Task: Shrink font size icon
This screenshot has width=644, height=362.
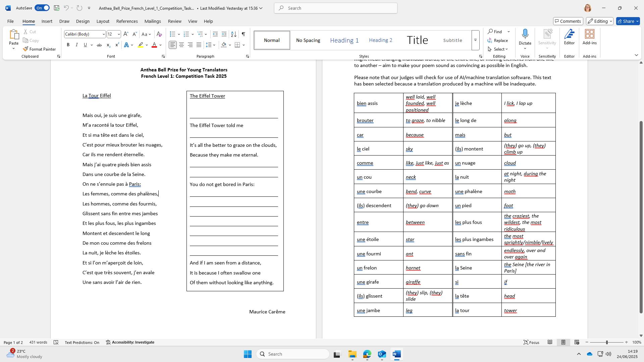Action: pos(135,34)
